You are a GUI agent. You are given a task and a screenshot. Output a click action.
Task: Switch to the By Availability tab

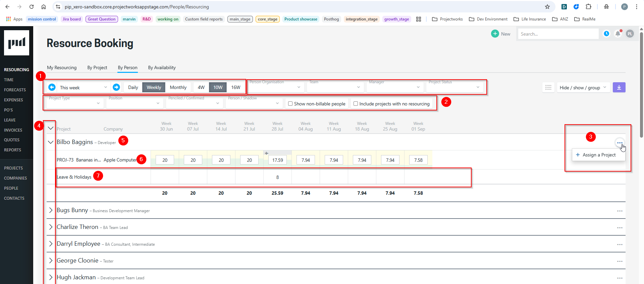coord(162,67)
